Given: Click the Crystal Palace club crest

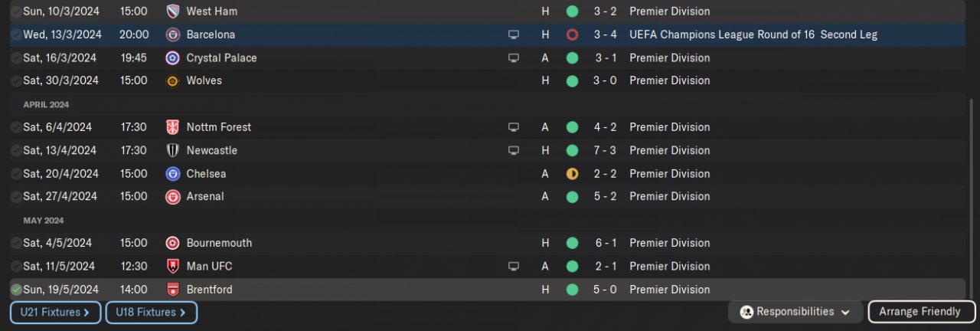Looking at the screenshot, I should point(173,58).
